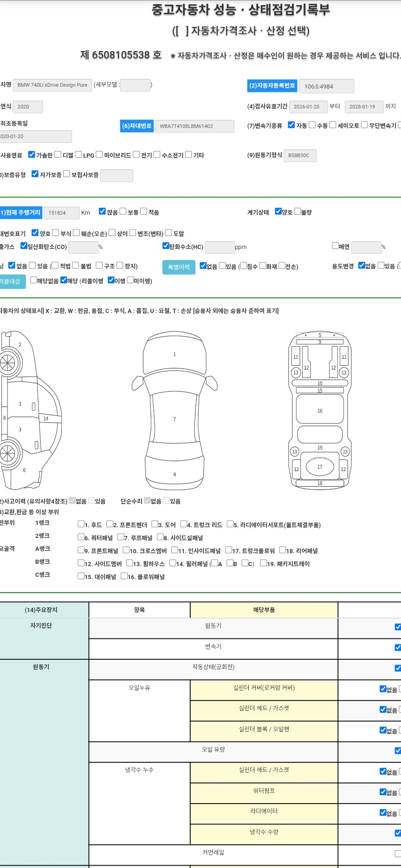Check the 15. 대쉬패널 checkbox

click(x=81, y=576)
